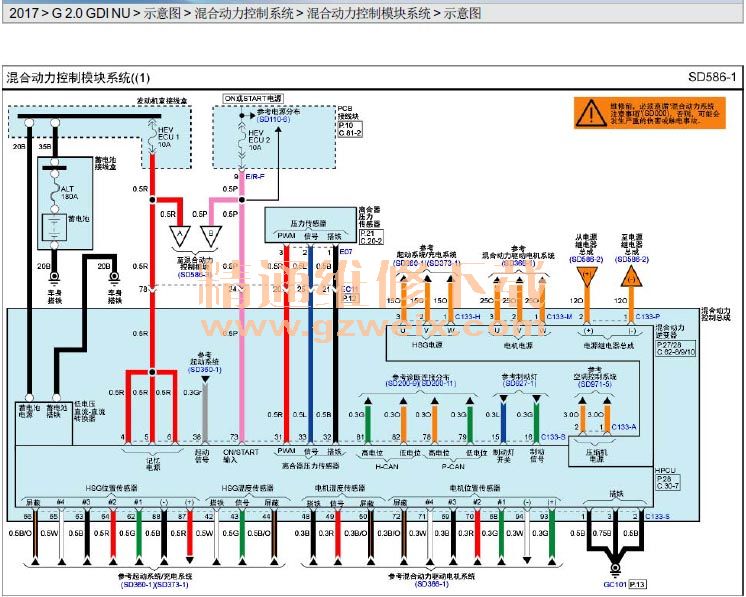Click the ON或START电源 label box

(x=253, y=98)
